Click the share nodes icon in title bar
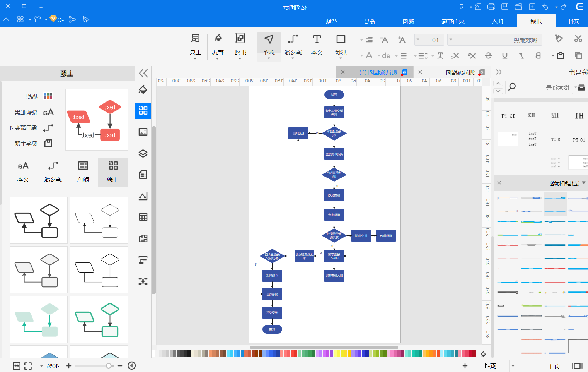588x372 pixels. coord(72,19)
